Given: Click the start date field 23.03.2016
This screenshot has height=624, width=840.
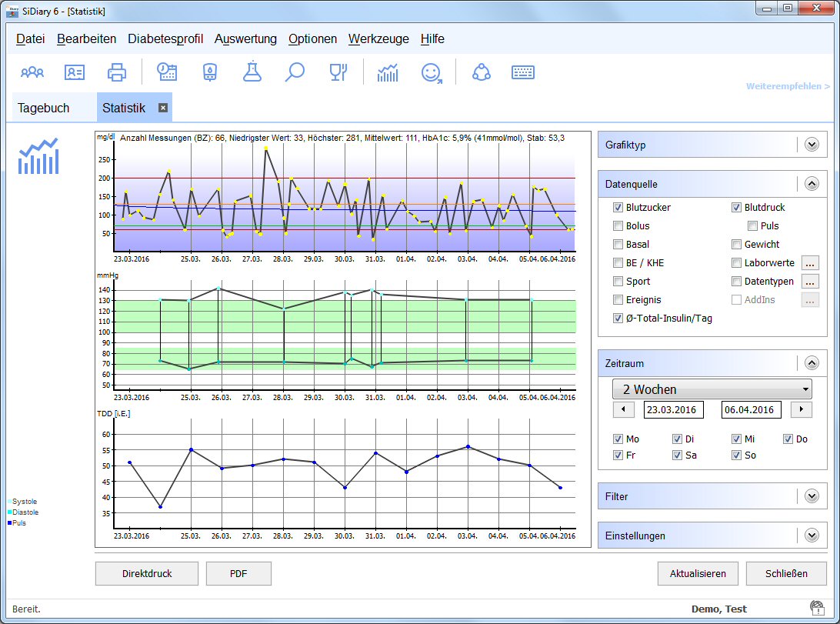Looking at the screenshot, I should (x=673, y=410).
